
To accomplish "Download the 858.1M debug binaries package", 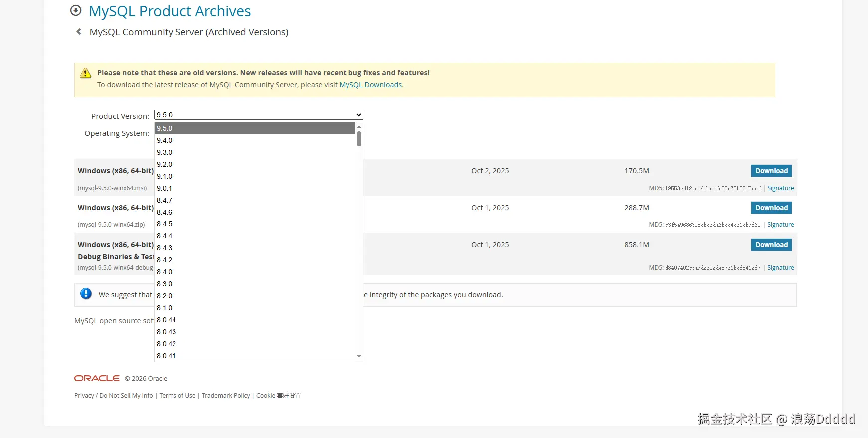I will pyautogui.click(x=771, y=245).
